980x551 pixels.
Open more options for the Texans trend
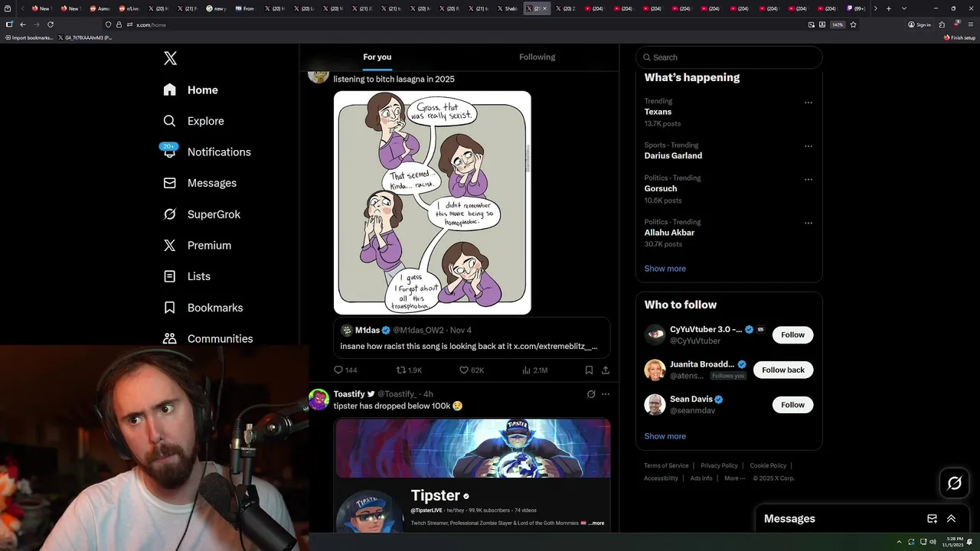coord(808,103)
